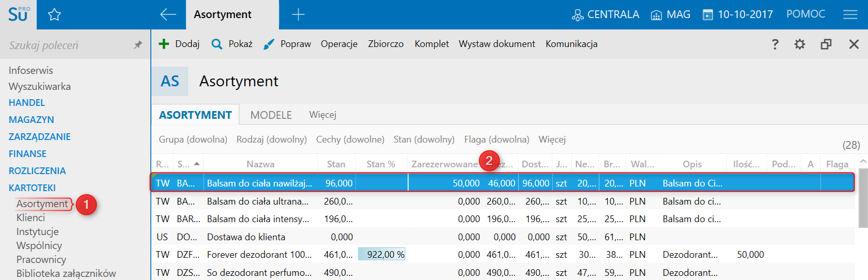The width and height of the screenshot is (868, 280).
Task: Open the hamburger menu in top bar
Action: click(850, 14)
